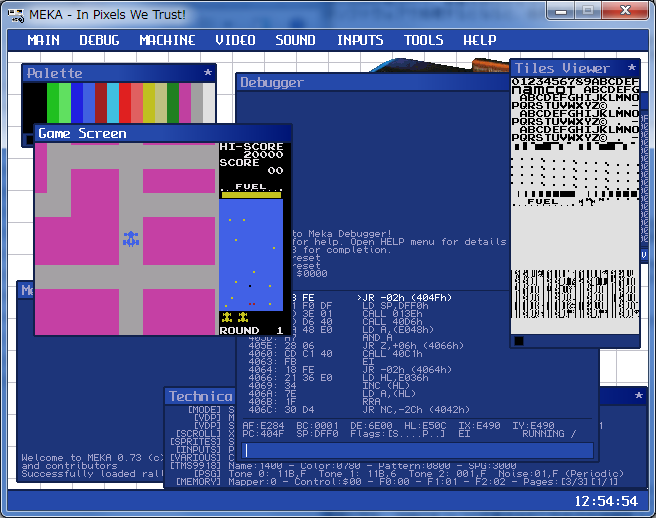Pick the red palette color
This screenshot has height=518, width=656.
125,103
